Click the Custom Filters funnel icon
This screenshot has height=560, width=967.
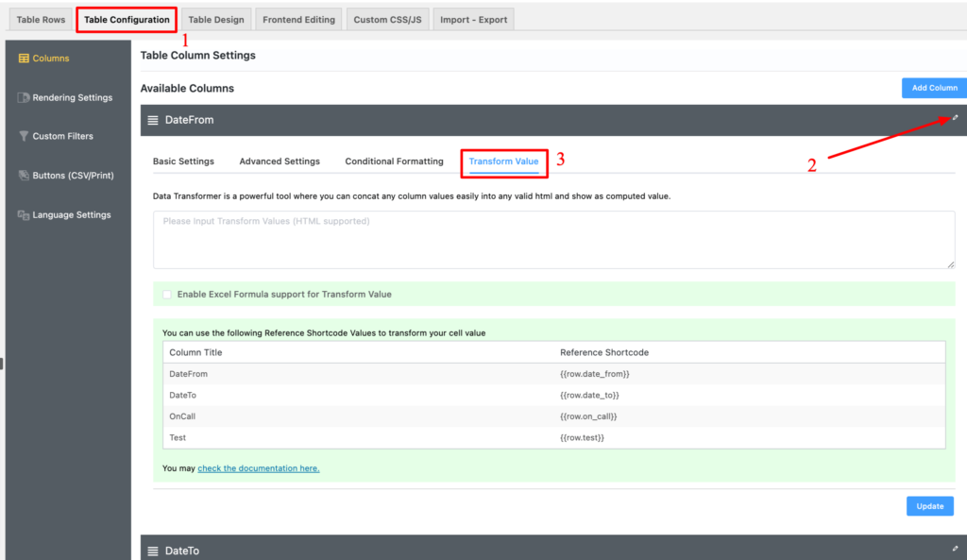coord(25,136)
